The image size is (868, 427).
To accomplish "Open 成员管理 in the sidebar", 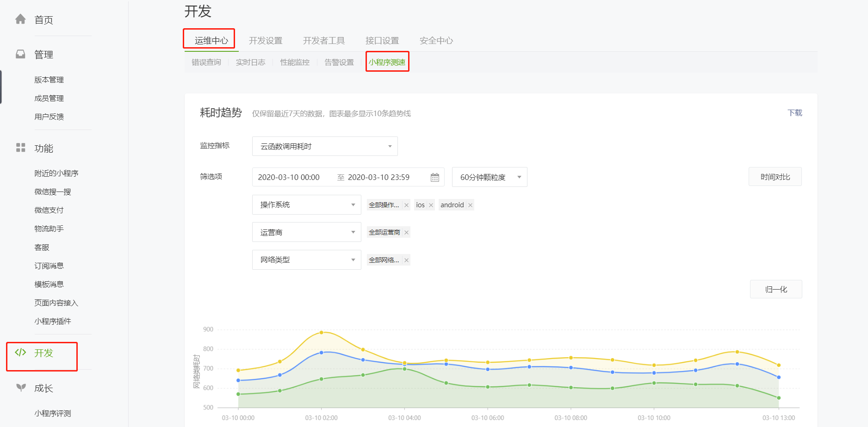I will click(49, 98).
